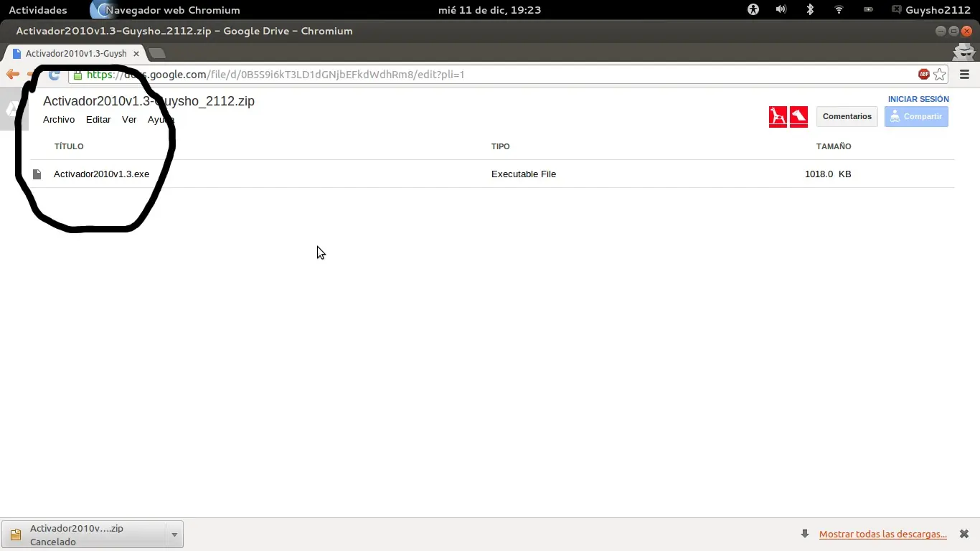Expand the download item options arrow
Viewport: 980px width, 551px height.
[174, 534]
